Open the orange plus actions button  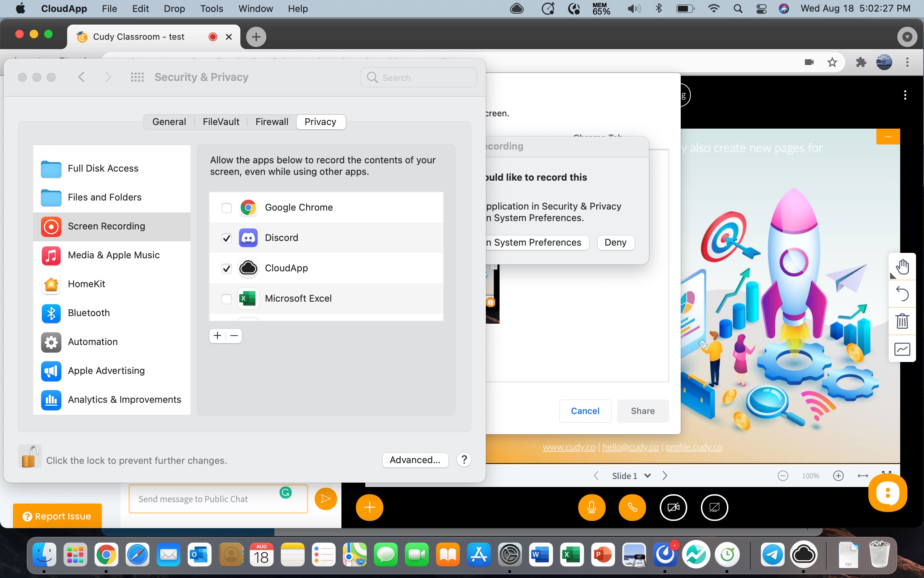369,507
